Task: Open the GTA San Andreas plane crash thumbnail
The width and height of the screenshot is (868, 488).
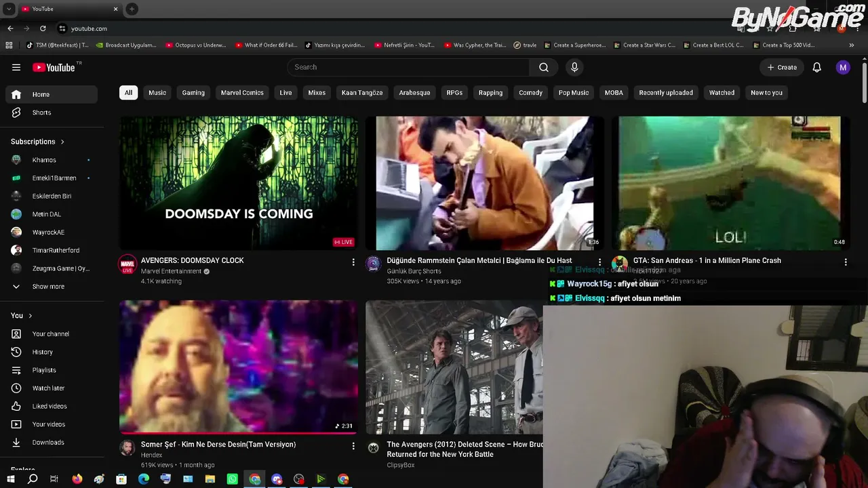Action: coord(731,183)
